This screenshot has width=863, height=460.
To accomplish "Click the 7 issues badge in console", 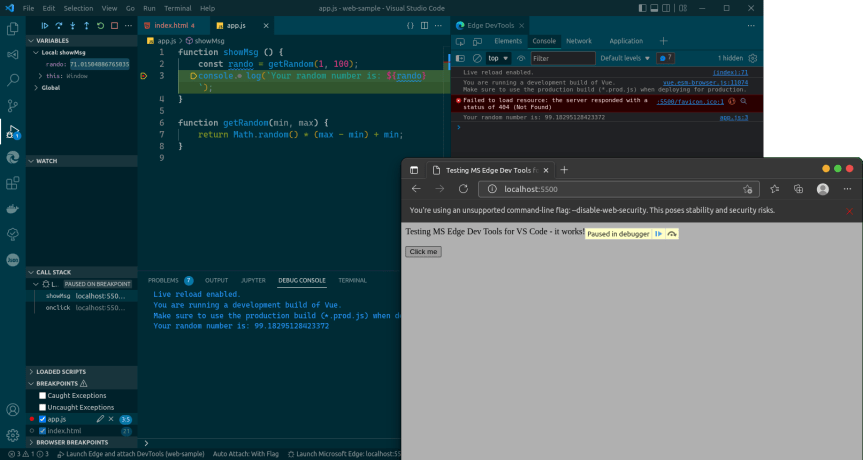I will click(665, 58).
